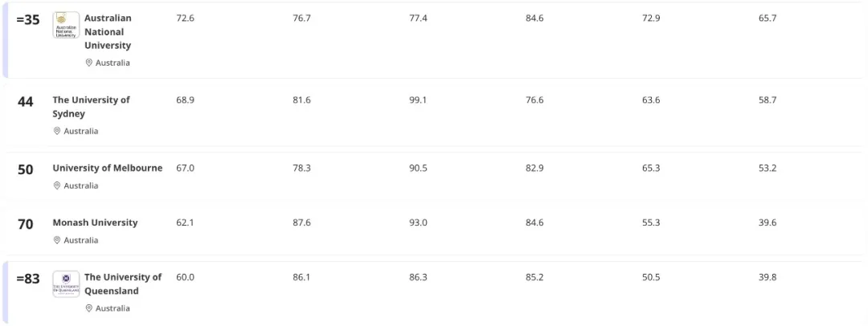Open the Australian National University link

click(108, 32)
